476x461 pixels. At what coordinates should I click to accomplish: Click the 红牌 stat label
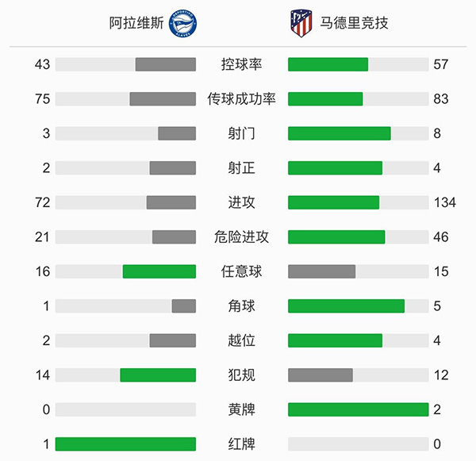click(241, 444)
